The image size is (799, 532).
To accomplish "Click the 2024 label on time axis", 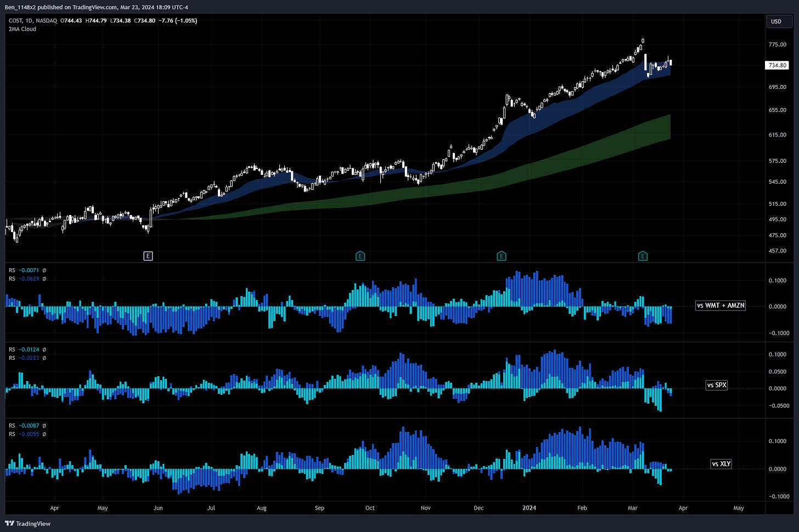I will coord(529,508).
